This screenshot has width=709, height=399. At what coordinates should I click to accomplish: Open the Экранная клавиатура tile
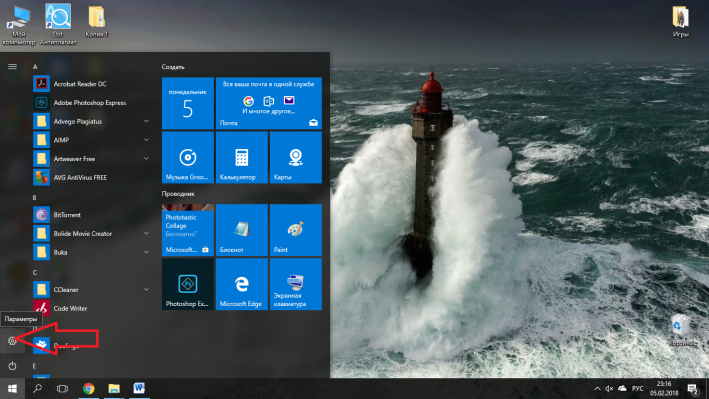[296, 284]
